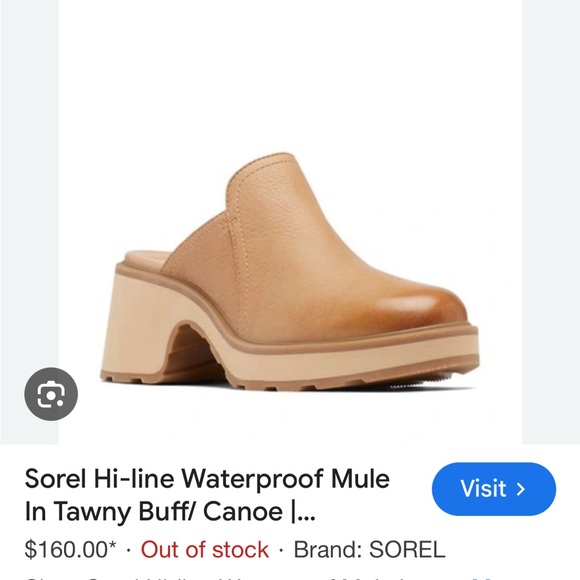Click the blue Visit button text
Viewport: 580px width, 580px height.
click(483, 489)
